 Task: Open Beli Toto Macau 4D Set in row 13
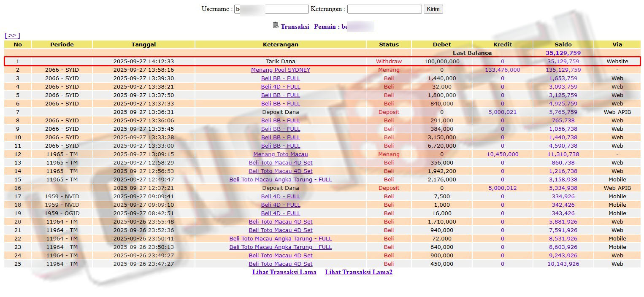[x=280, y=162]
